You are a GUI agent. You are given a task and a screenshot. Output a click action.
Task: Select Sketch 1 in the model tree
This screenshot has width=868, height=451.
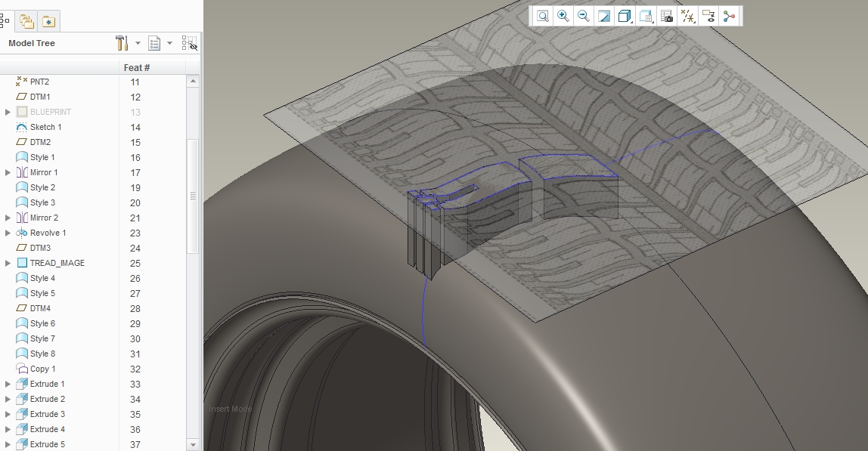click(x=45, y=127)
